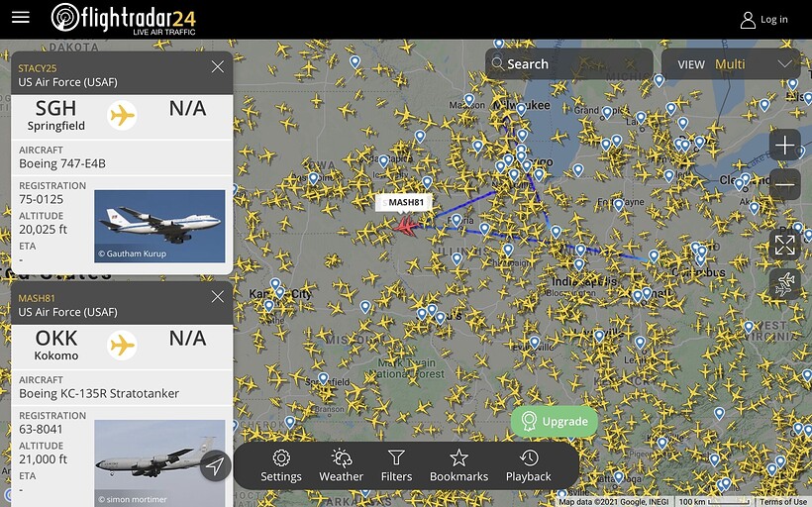Click the Log in link
Viewport: 812px width, 507px height.
[764, 20]
